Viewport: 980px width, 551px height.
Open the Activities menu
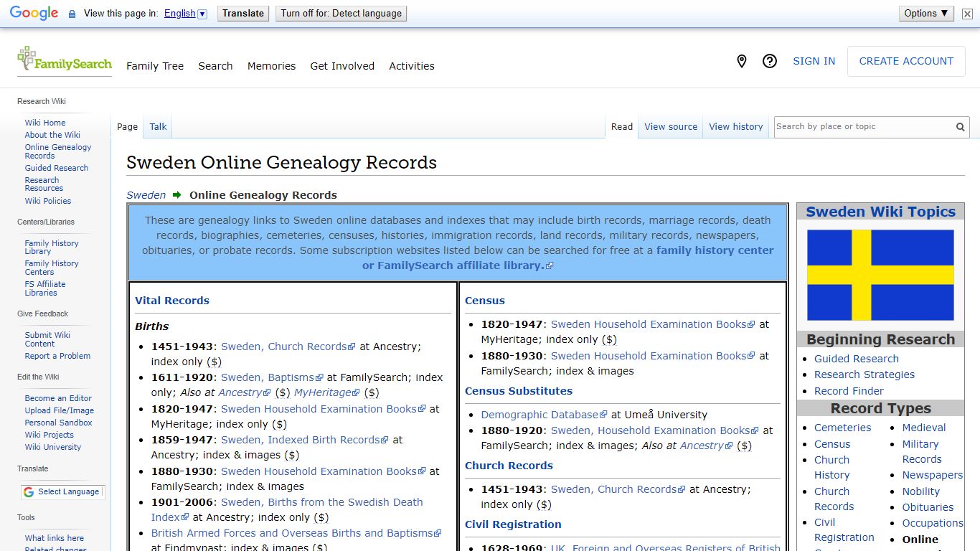[x=412, y=66]
